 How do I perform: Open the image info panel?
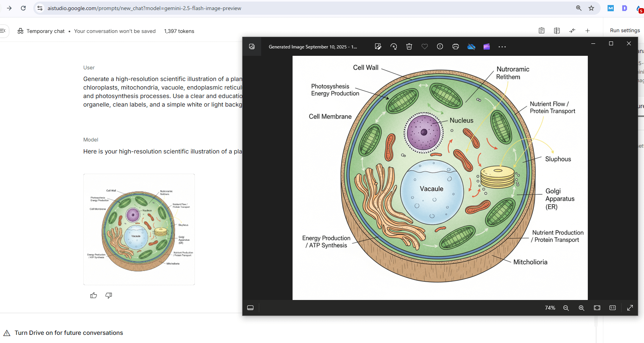440,47
